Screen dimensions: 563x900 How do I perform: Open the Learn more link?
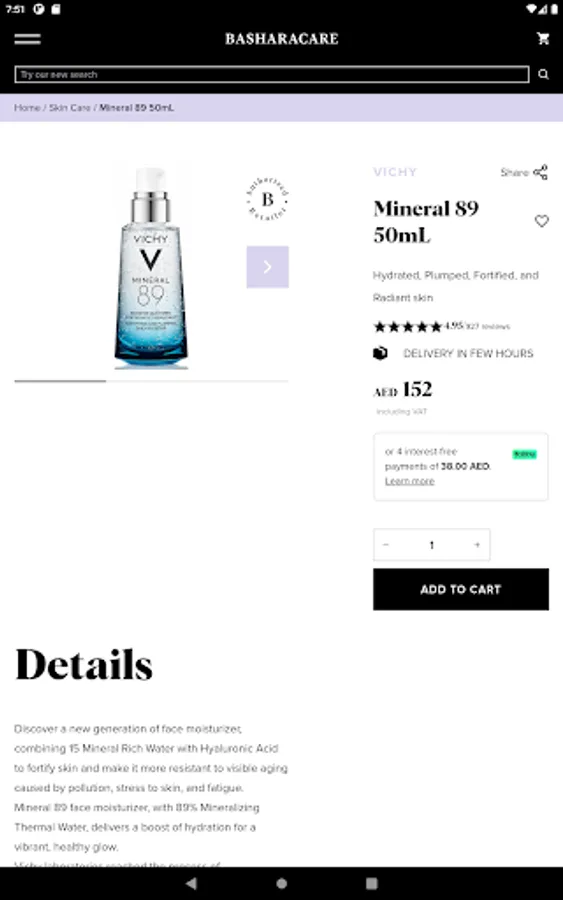tap(409, 481)
